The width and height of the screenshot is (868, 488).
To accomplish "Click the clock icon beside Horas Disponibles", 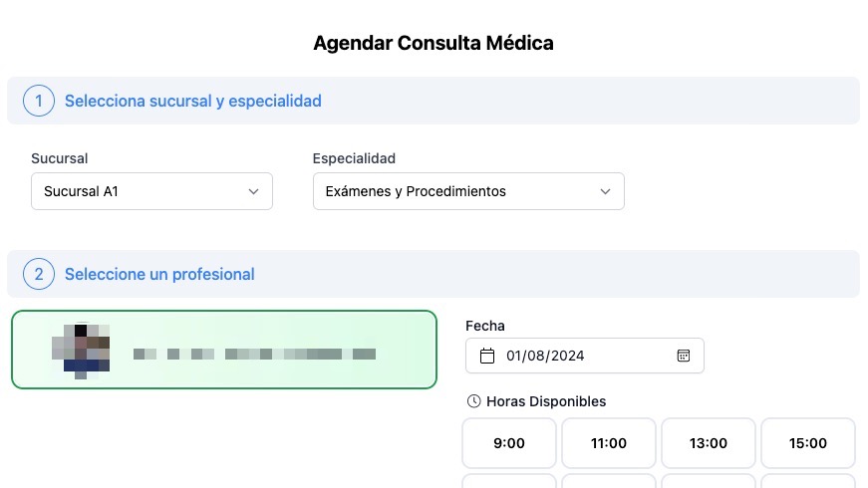I will coord(473,401).
